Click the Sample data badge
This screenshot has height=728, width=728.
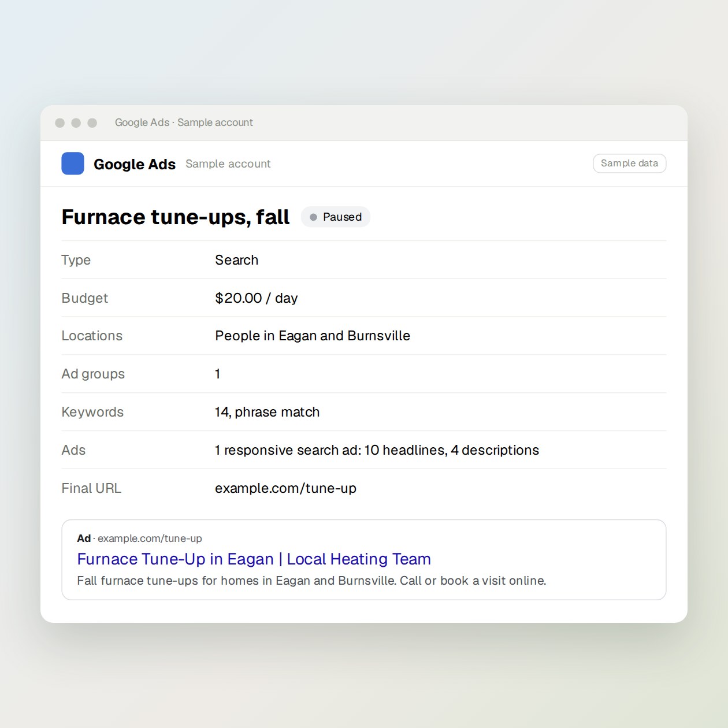tap(629, 164)
